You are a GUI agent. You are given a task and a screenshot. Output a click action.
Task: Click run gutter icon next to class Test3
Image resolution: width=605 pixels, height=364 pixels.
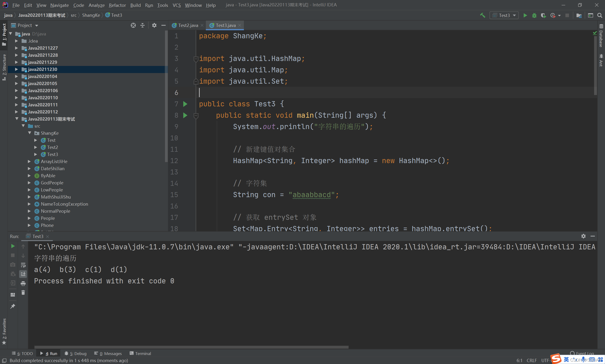tap(185, 104)
